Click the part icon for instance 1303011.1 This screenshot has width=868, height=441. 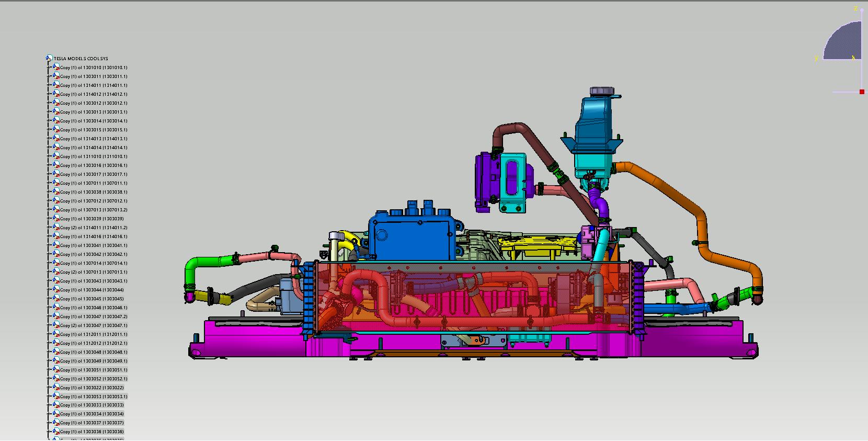56,76
